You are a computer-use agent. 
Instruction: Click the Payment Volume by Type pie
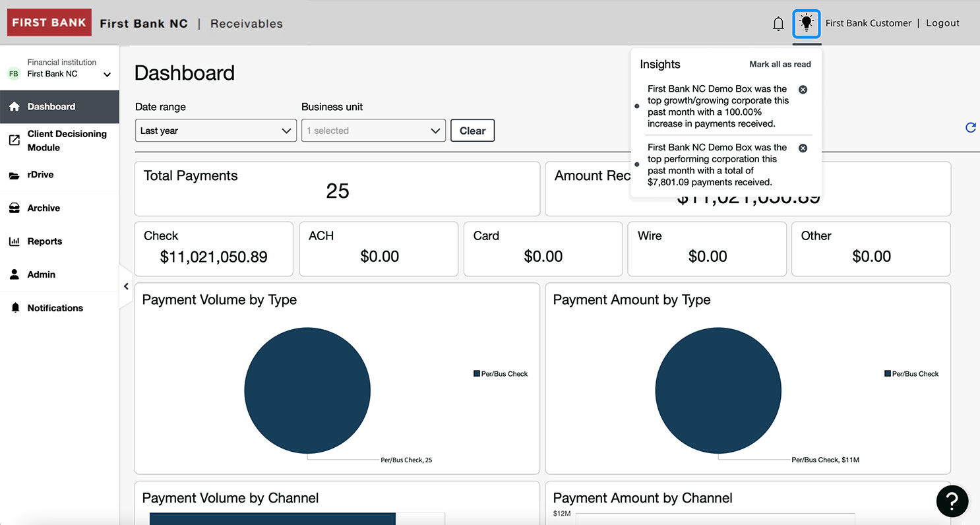[307, 390]
